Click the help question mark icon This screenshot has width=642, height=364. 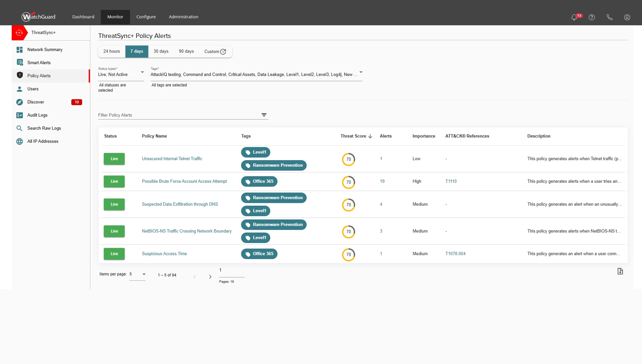(592, 17)
